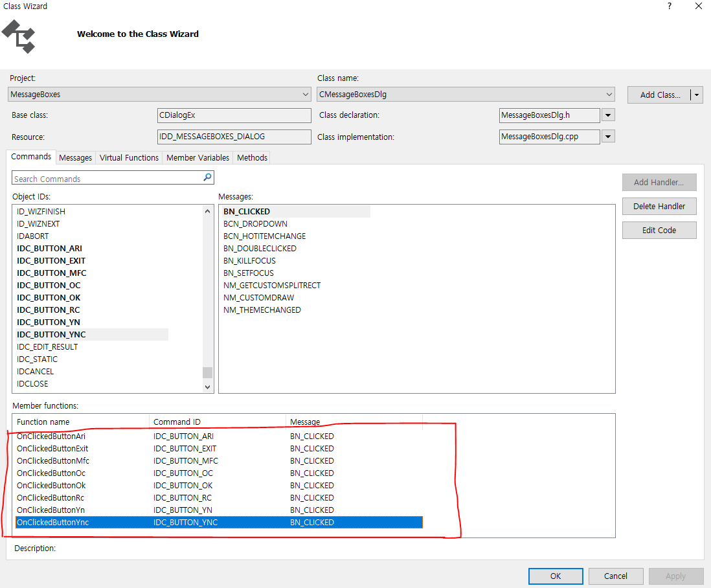Select BCN_HOTITEMCHANGE in Messages list
Image resolution: width=711 pixels, height=588 pixels.
pyautogui.click(x=264, y=236)
